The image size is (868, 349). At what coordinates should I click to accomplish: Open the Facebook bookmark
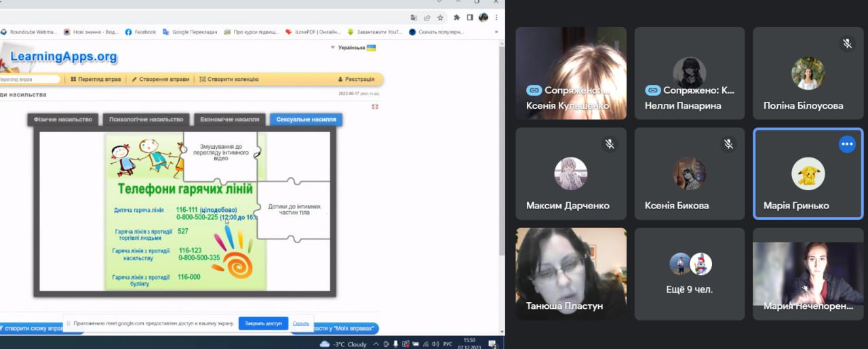[140, 32]
